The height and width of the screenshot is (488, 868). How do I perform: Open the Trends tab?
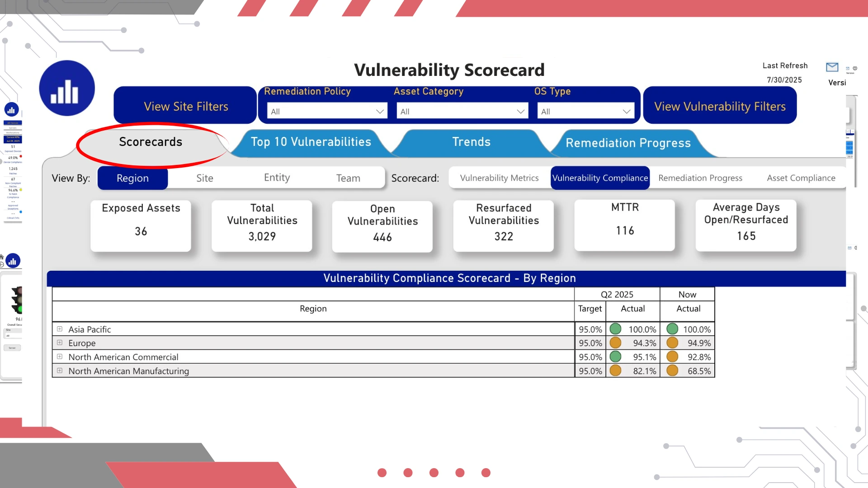point(471,142)
